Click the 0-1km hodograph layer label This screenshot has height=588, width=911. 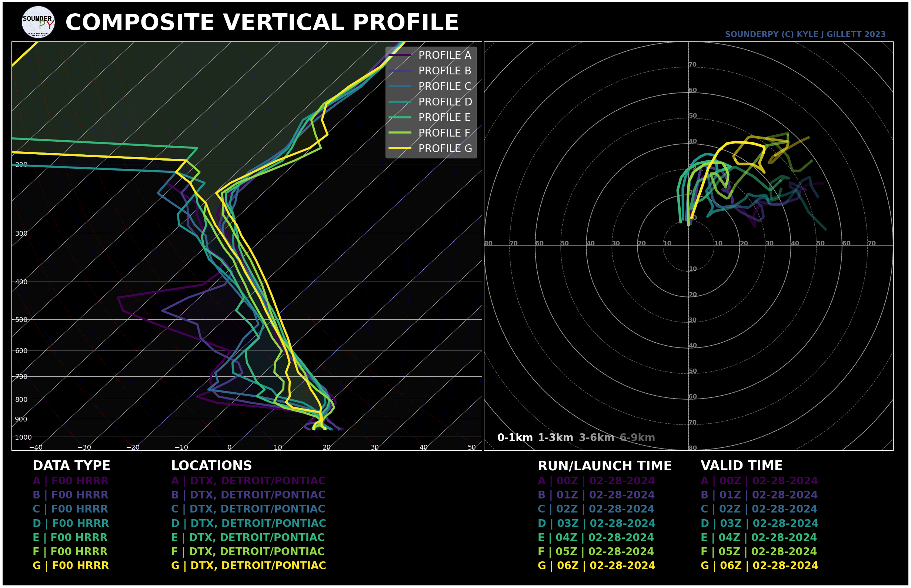515,437
